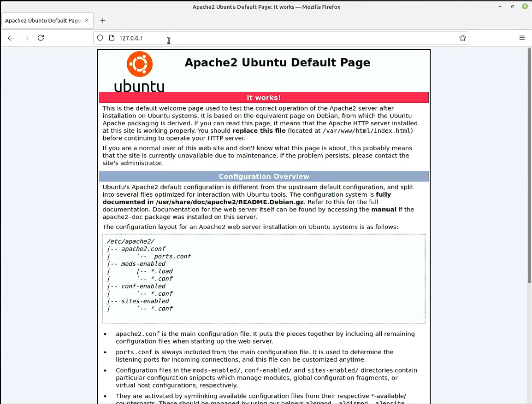Close the Apache2 Ubuntu Default Page tab
This screenshot has height=404, width=532.
(x=87, y=21)
